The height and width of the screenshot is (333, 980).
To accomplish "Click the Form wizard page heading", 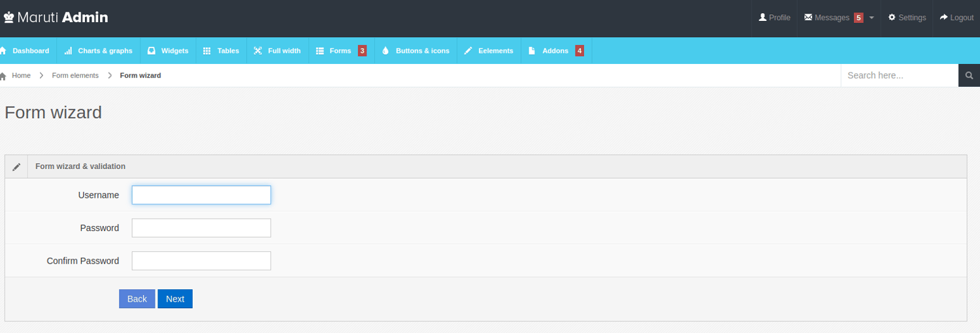I will point(53,112).
